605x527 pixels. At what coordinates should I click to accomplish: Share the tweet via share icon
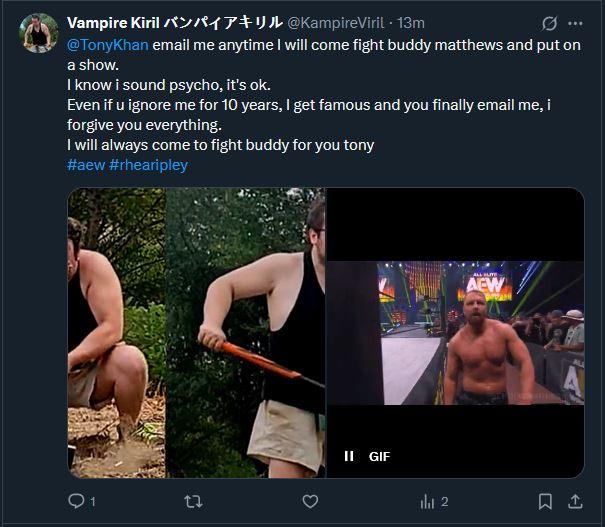[575, 501]
